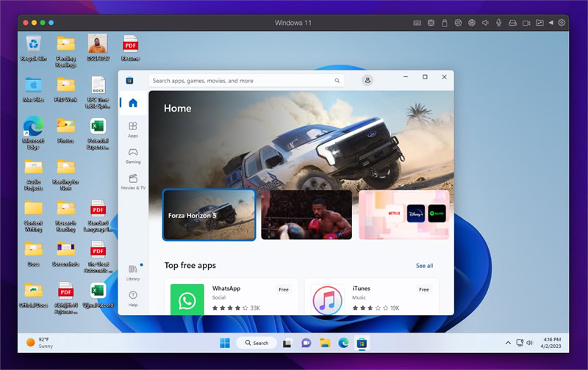Expand Parallels toolbar arrow
The width and height of the screenshot is (588, 370).
click(x=551, y=23)
